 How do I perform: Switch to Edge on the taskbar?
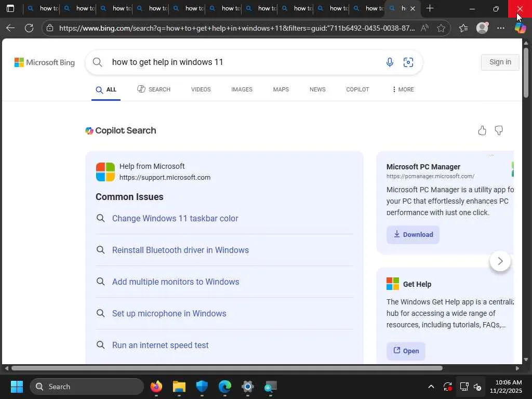[224, 387]
